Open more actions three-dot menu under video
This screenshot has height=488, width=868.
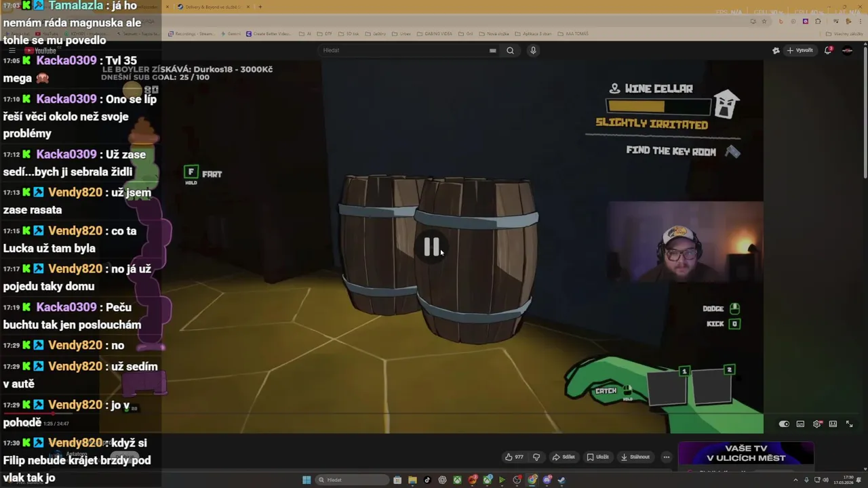[666, 457]
